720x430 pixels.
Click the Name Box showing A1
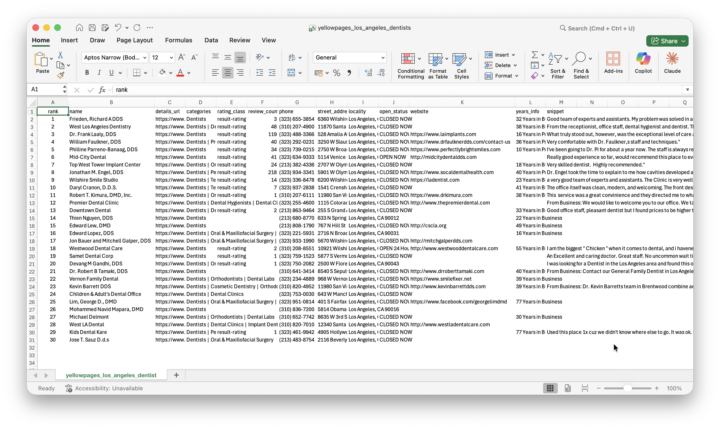click(x=46, y=90)
